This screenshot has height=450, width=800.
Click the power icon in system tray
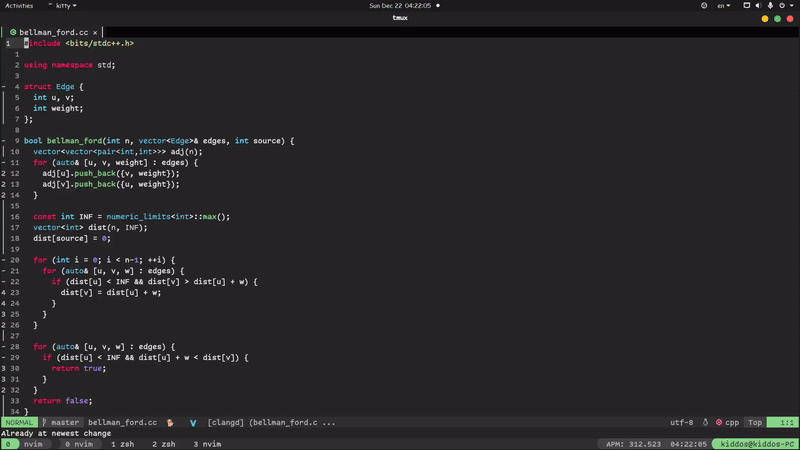point(782,6)
